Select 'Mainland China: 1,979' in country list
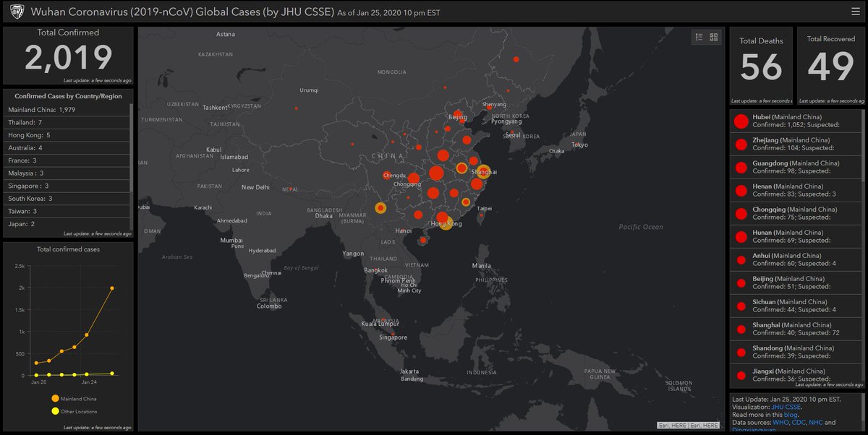This screenshot has width=868, height=435. click(67, 109)
